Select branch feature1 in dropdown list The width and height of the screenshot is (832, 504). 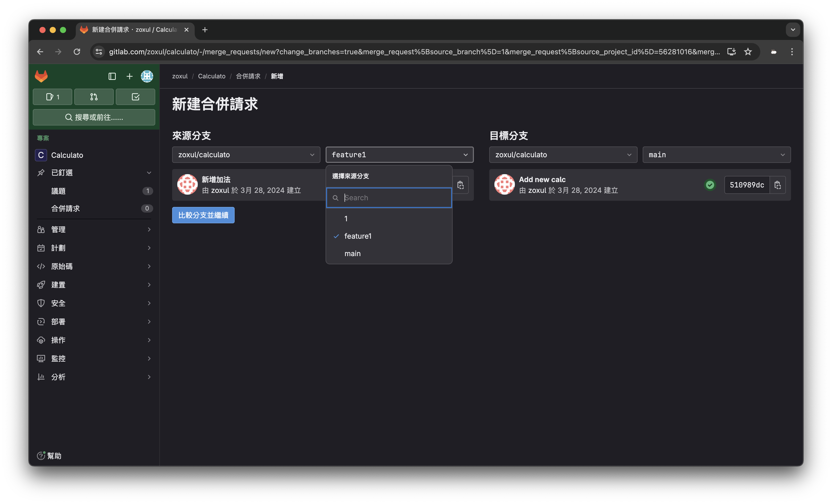[358, 236]
